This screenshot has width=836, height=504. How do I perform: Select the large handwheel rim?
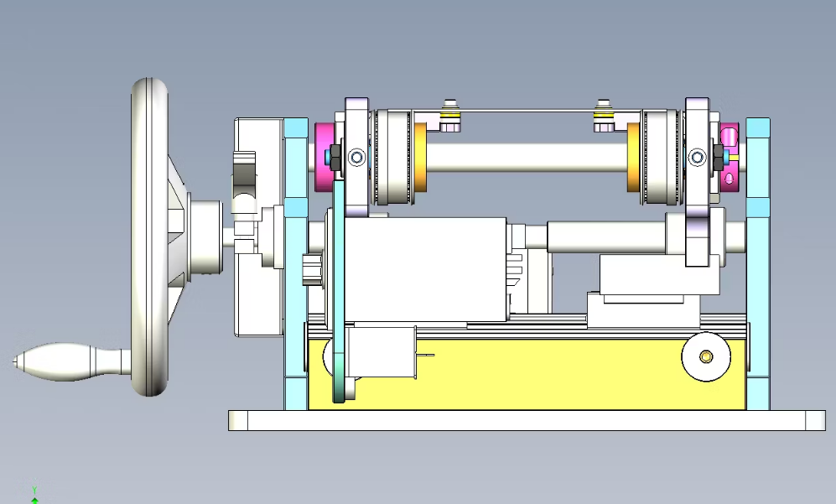click(149, 237)
